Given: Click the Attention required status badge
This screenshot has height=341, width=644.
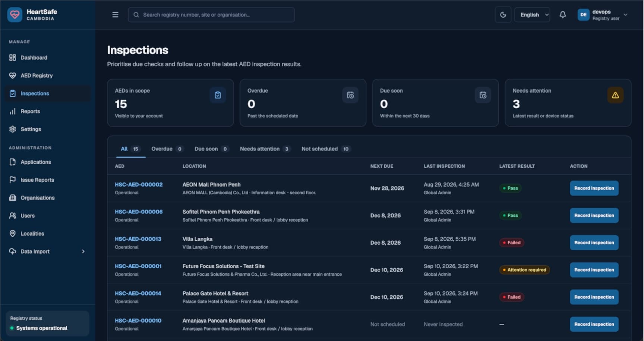Looking at the screenshot, I should point(524,270).
